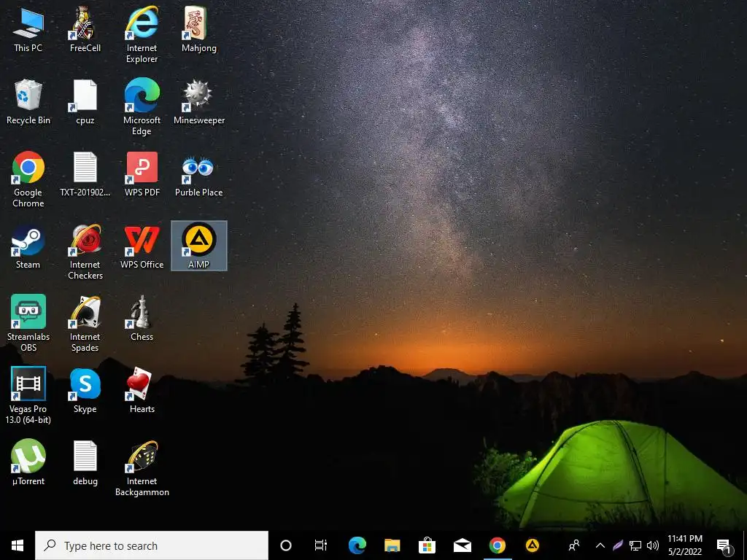Click the taskbar search box
This screenshot has height=560, width=747.
point(152,545)
